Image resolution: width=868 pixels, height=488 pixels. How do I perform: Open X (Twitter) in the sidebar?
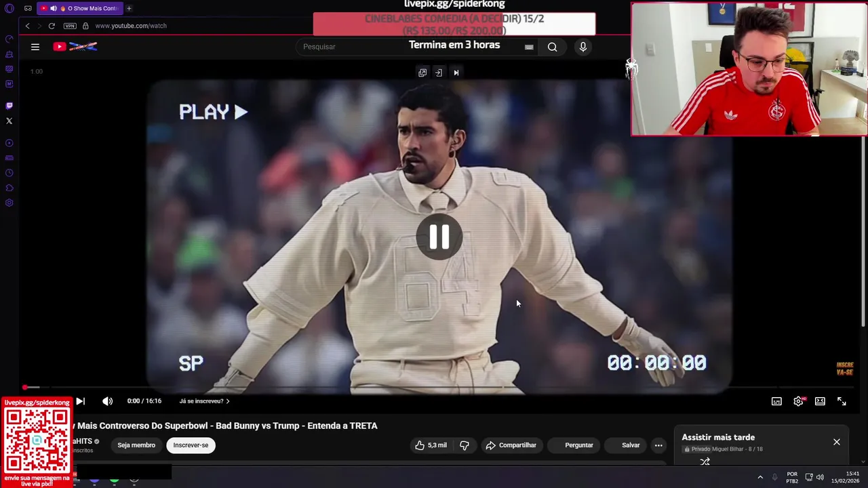pyautogui.click(x=9, y=121)
